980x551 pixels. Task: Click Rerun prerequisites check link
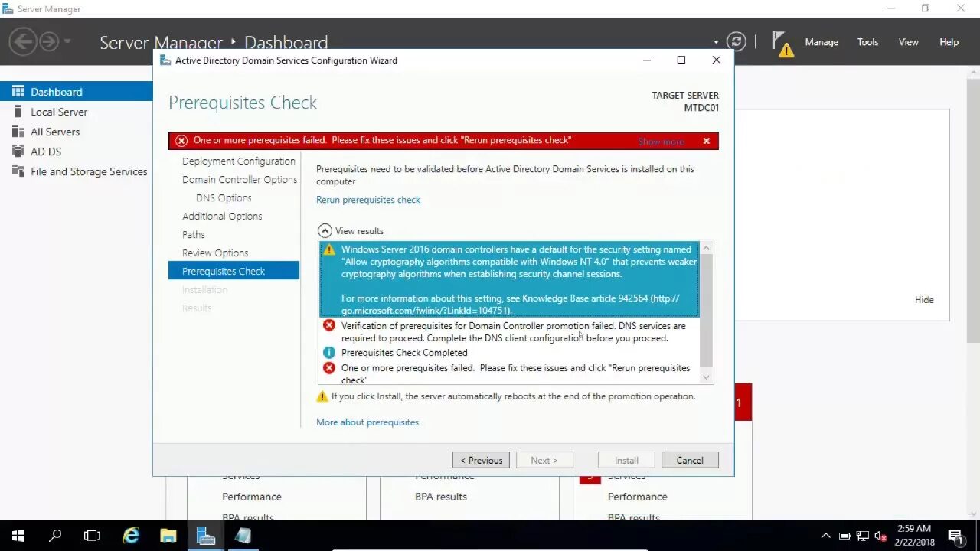368,200
